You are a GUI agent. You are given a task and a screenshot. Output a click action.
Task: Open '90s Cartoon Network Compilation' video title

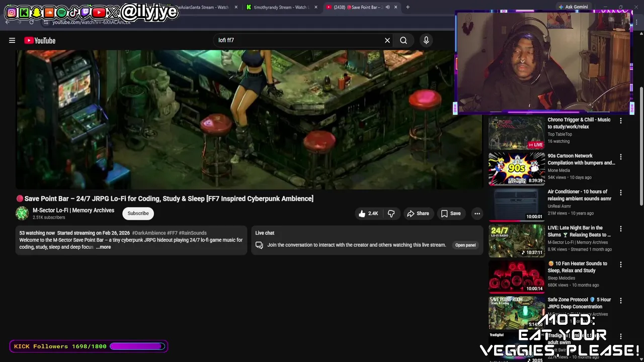point(581,159)
